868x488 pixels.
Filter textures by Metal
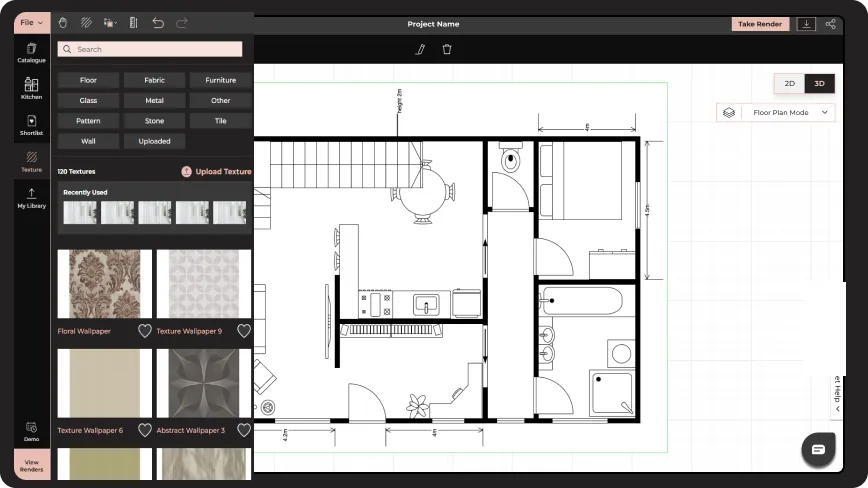(154, 101)
